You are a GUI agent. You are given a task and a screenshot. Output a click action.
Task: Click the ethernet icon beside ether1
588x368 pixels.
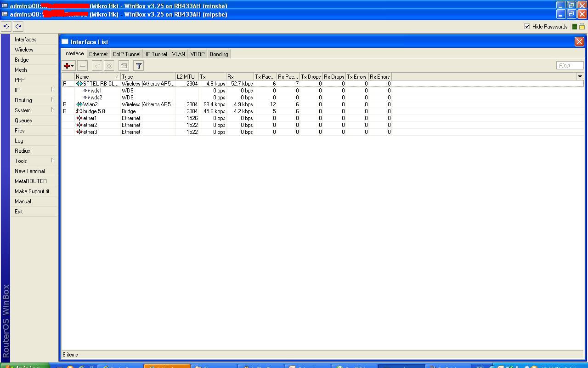click(79, 118)
